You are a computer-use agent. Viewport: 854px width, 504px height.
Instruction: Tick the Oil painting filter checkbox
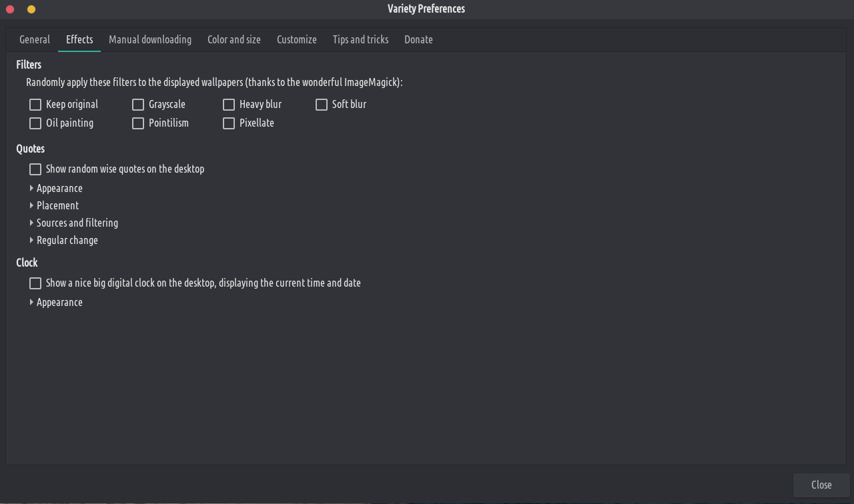click(35, 123)
